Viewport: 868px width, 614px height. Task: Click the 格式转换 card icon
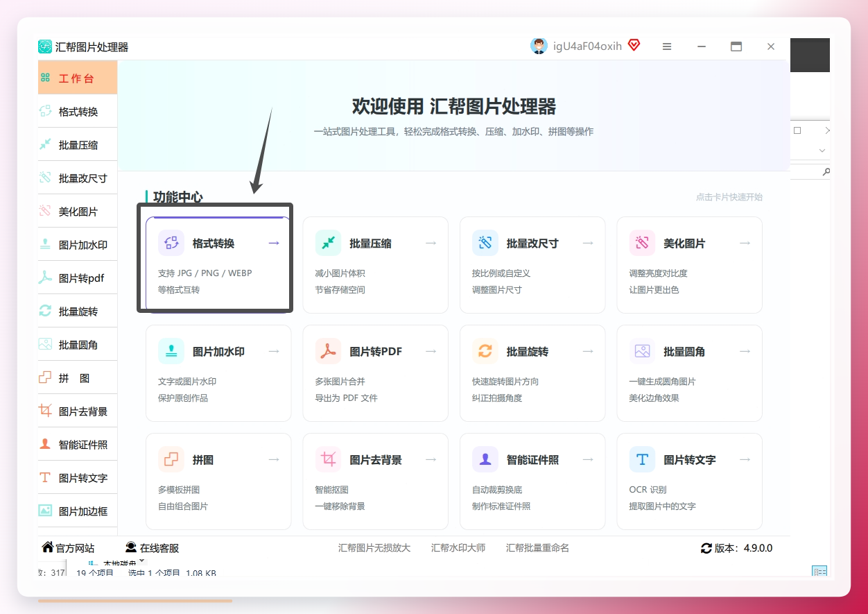pos(171,243)
